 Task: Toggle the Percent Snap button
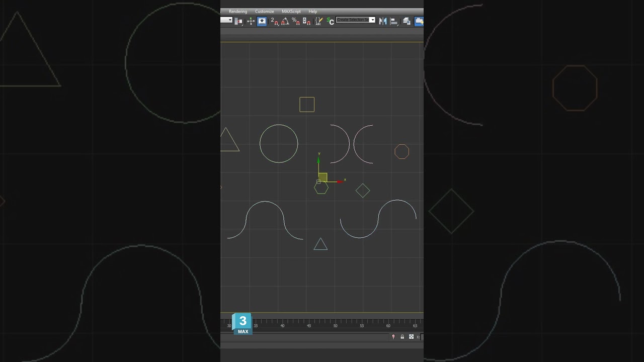[x=296, y=21]
